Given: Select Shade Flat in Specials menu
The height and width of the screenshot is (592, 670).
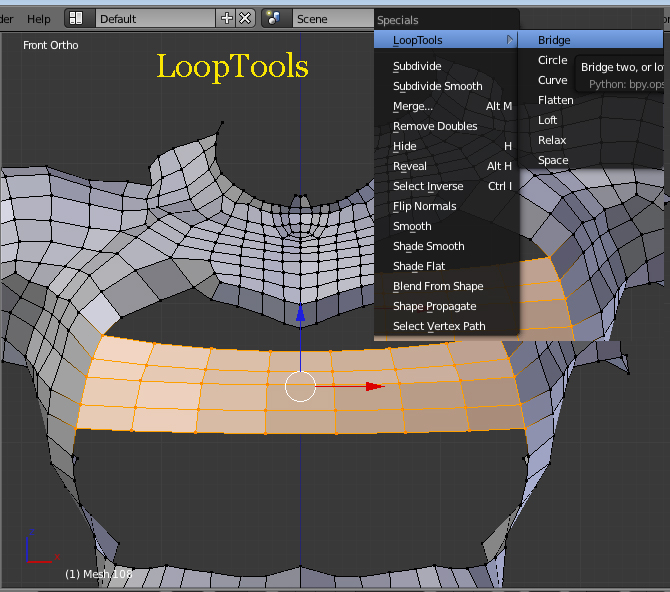Looking at the screenshot, I should coord(446,266).
